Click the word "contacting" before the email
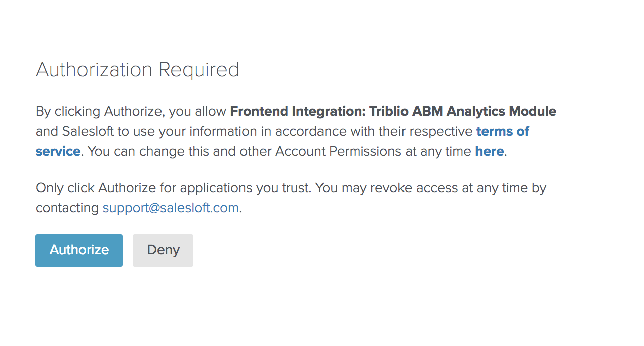The height and width of the screenshot is (346, 644). (x=67, y=208)
